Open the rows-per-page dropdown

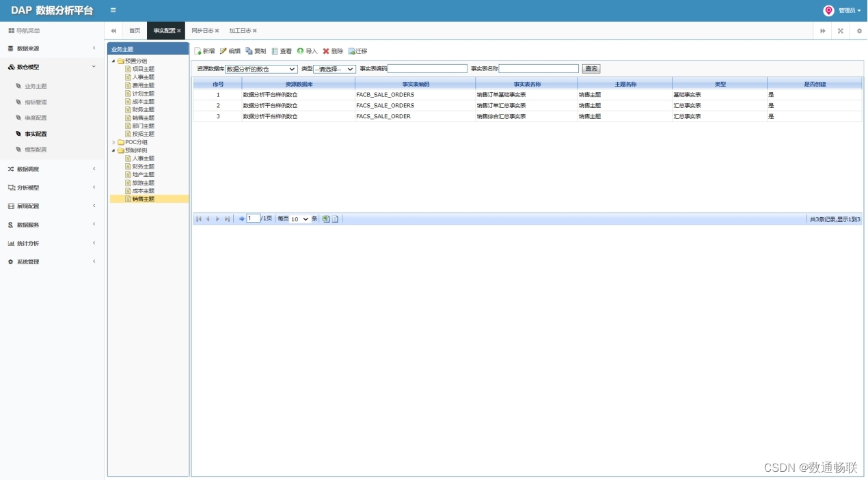tap(300, 219)
